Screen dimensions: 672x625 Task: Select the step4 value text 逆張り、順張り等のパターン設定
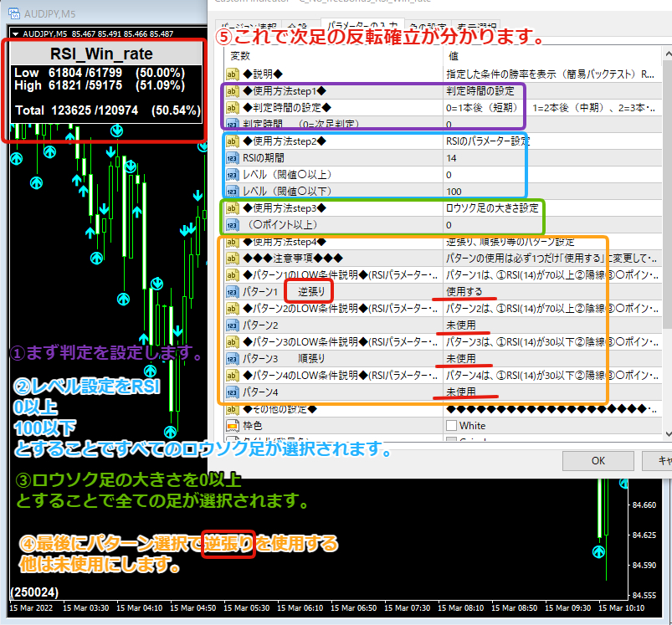click(x=510, y=242)
